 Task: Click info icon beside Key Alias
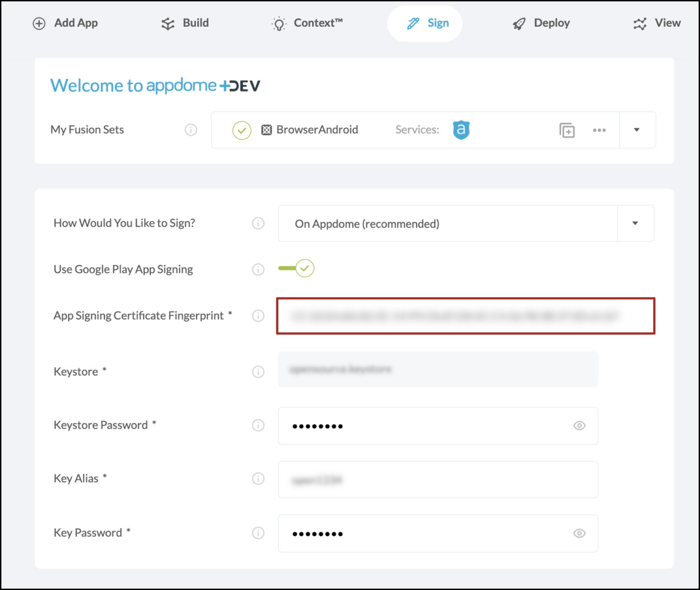click(258, 479)
